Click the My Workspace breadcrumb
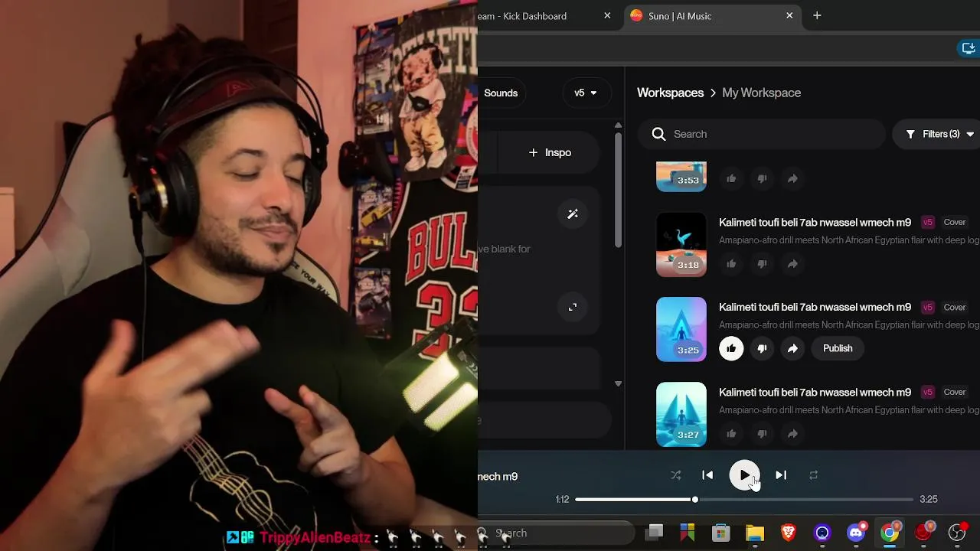This screenshot has width=980, height=551. (761, 93)
